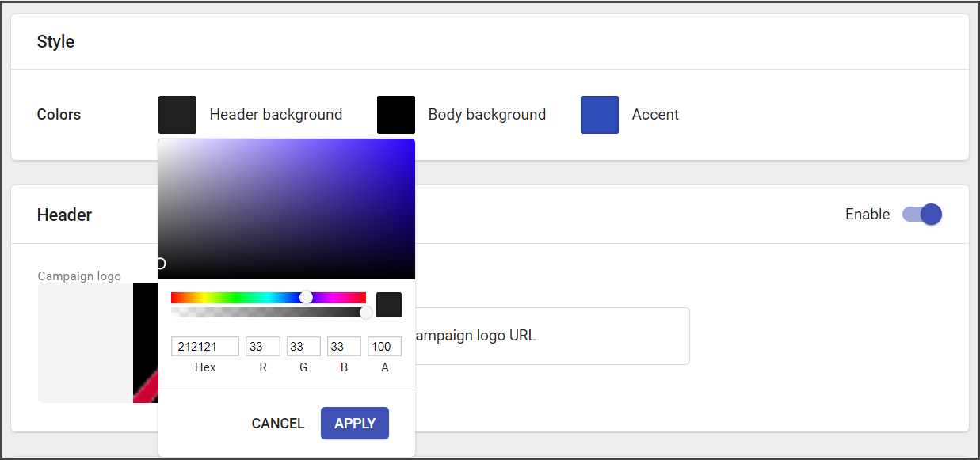Toggle the Header Enable switch
980x460 pixels.
(922, 214)
